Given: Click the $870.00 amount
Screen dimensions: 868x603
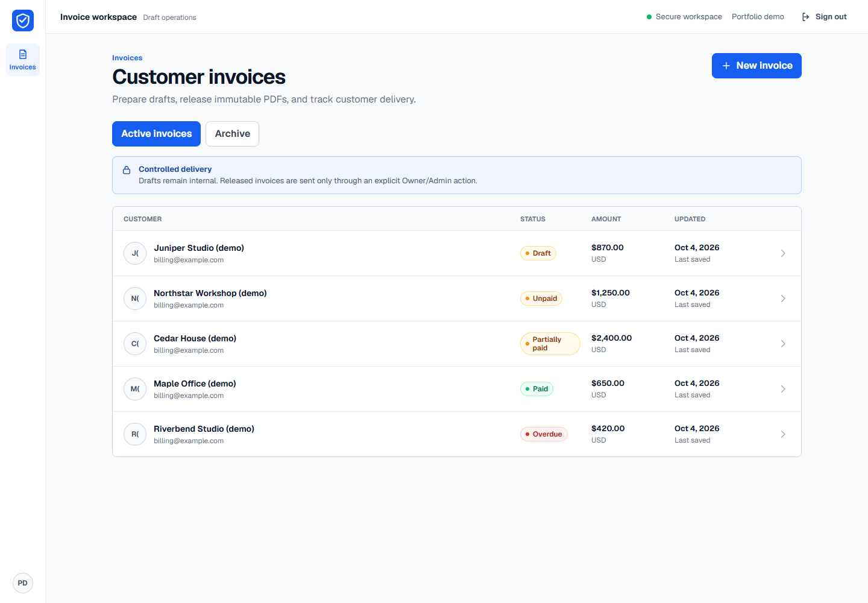Looking at the screenshot, I should coord(608,248).
